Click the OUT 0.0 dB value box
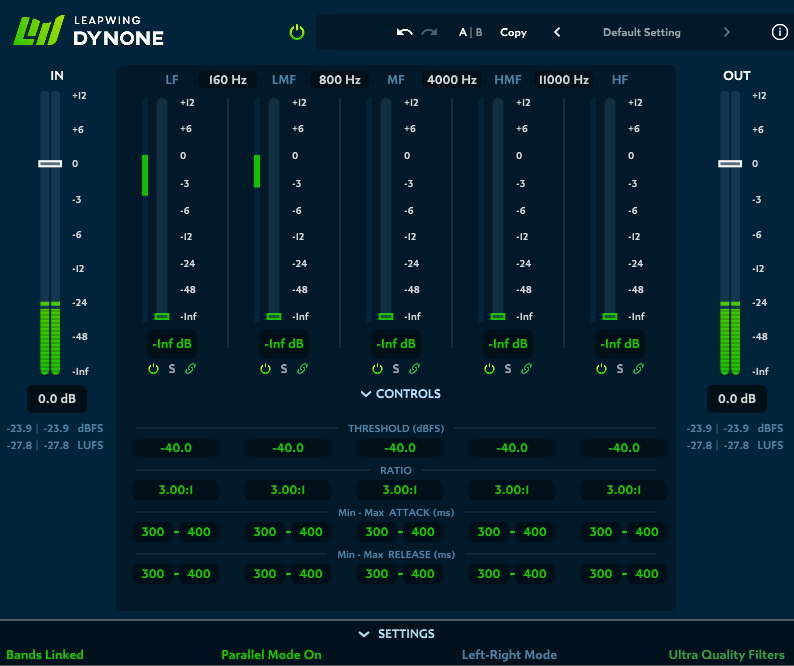 point(737,399)
